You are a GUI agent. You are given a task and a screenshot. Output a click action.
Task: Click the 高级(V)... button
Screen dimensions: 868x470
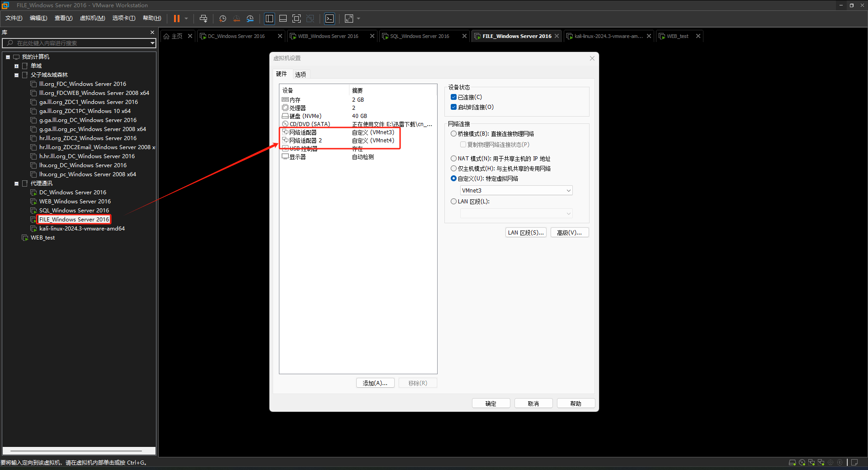click(570, 233)
